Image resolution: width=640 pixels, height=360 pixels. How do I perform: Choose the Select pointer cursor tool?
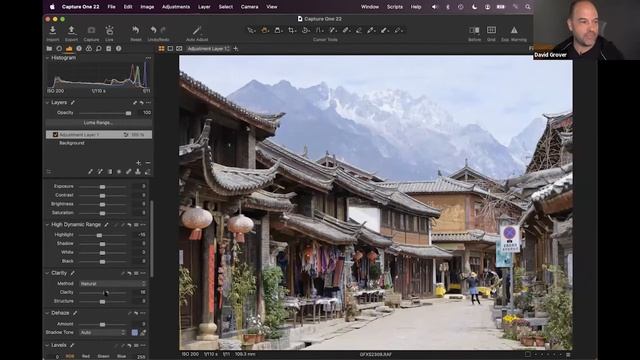[251, 30]
